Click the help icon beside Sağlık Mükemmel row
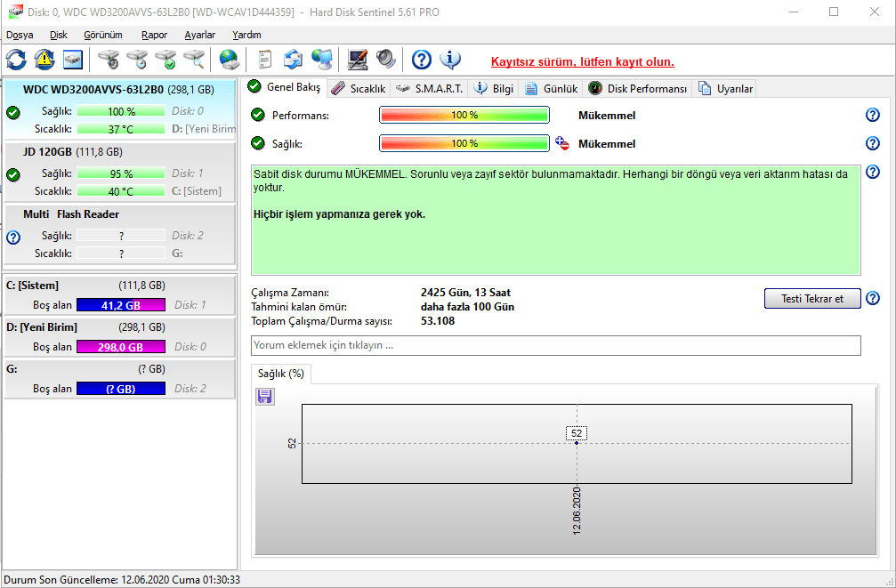The height and width of the screenshot is (588, 896). pyautogui.click(x=873, y=143)
